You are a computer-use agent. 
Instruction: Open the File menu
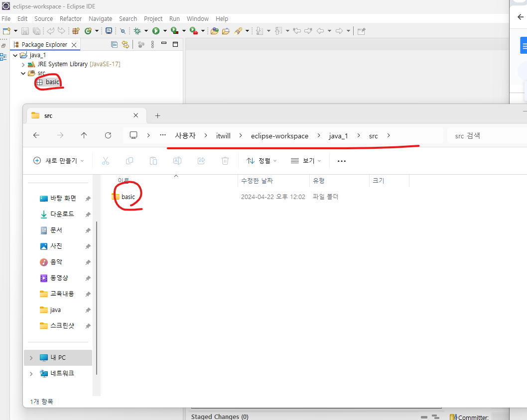click(6, 19)
